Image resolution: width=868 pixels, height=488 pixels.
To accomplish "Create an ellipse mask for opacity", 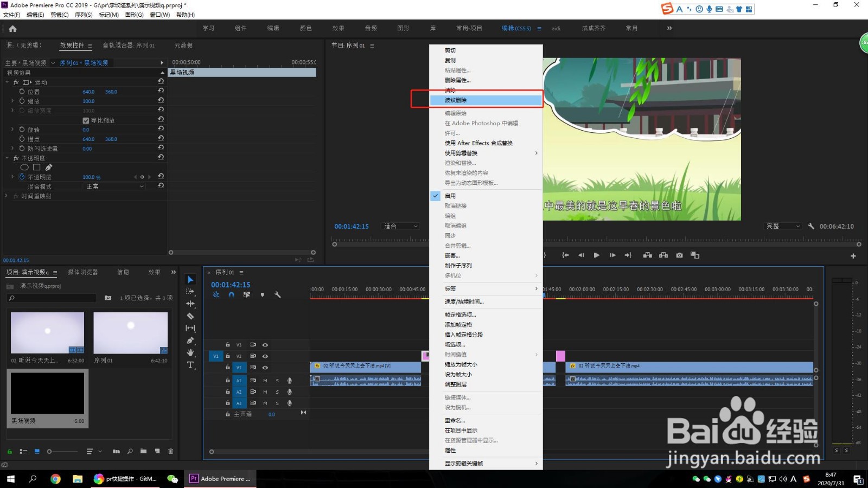I will tap(24, 168).
